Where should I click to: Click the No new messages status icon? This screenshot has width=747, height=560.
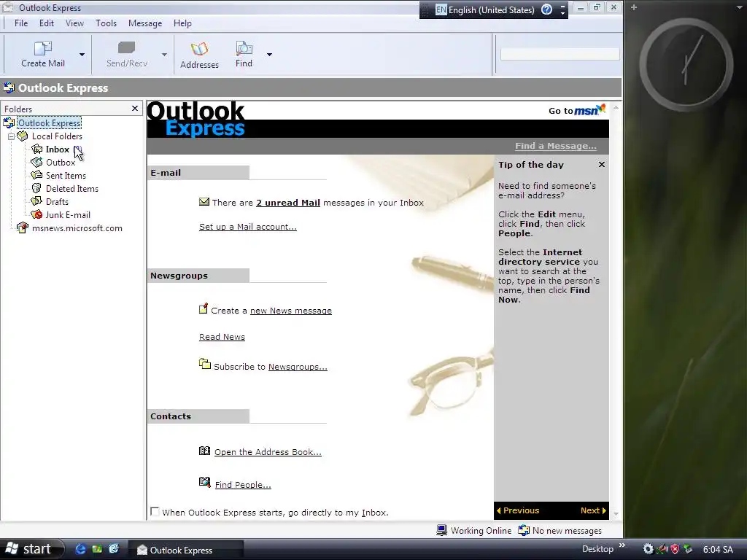[524, 530]
